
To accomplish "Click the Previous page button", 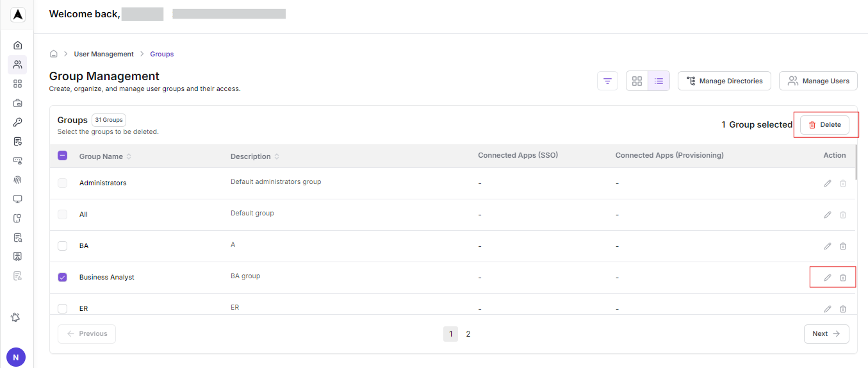I will coord(86,334).
